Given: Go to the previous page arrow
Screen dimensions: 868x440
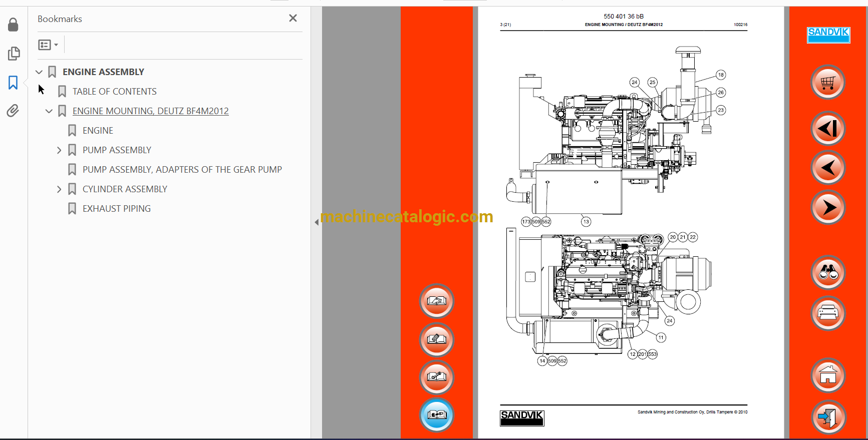Looking at the screenshot, I should pos(828,168).
